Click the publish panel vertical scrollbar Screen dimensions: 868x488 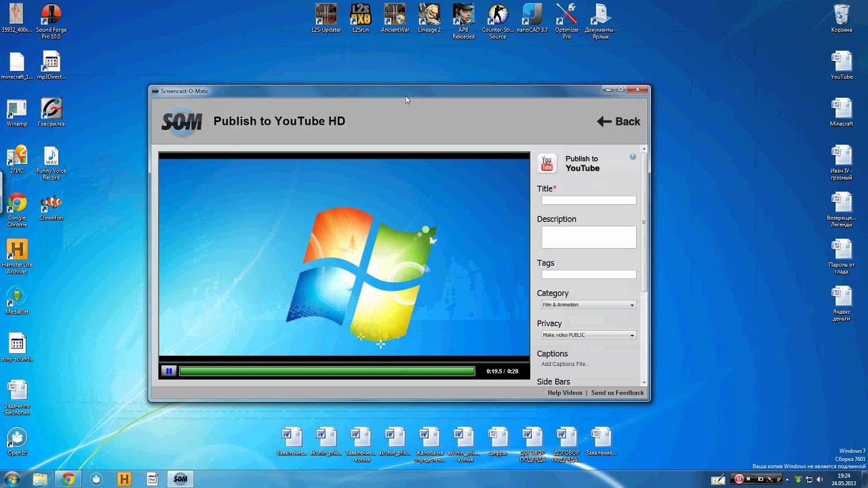[644, 224]
